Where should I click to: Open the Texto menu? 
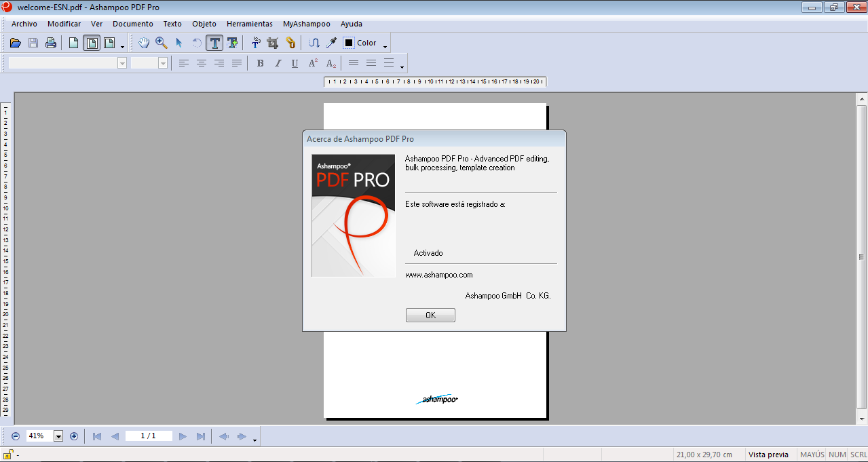click(172, 24)
